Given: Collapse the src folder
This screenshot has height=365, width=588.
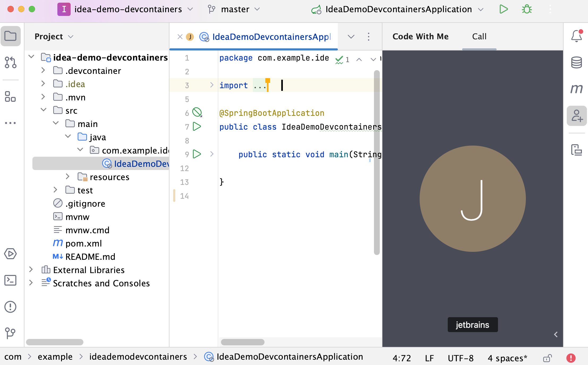Looking at the screenshot, I should [44, 110].
